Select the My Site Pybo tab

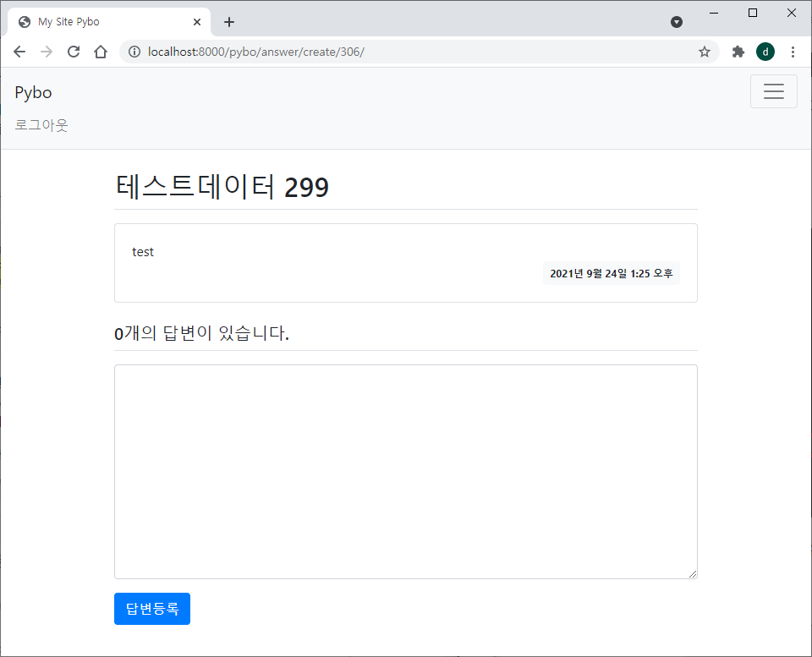tap(109, 22)
